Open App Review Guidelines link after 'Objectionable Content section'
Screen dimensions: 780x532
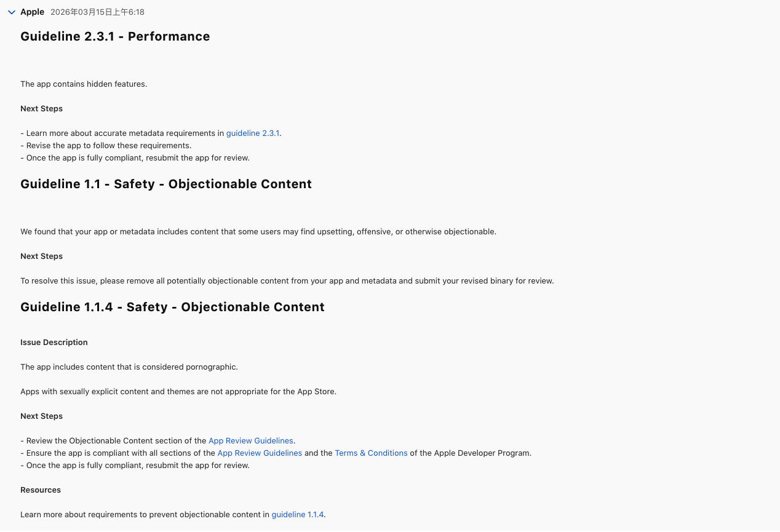point(251,440)
